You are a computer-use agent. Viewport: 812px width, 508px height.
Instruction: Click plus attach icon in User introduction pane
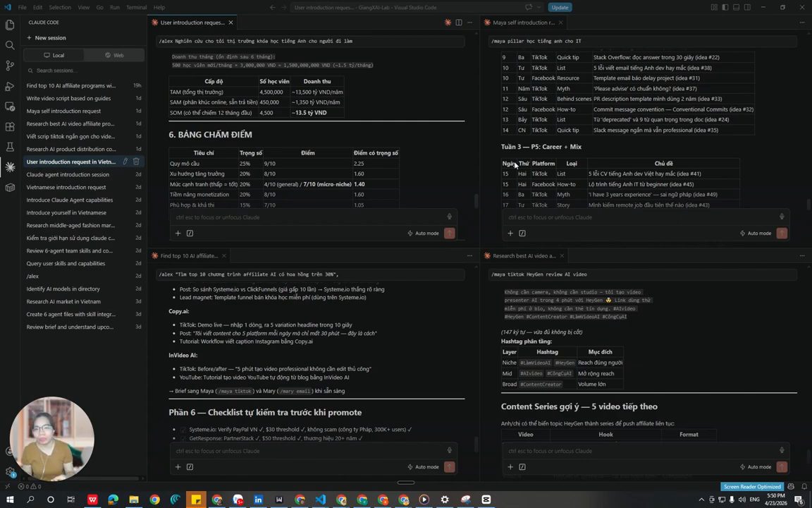[x=178, y=234]
